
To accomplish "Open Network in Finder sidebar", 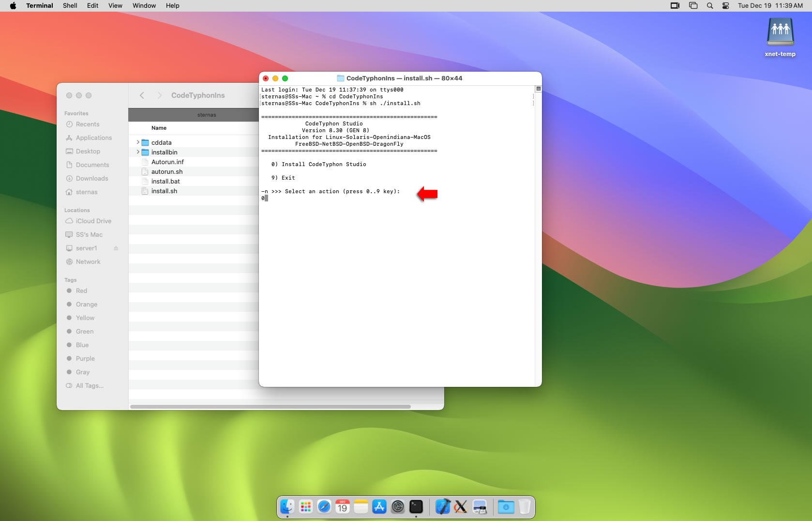I will pos(88,262).
